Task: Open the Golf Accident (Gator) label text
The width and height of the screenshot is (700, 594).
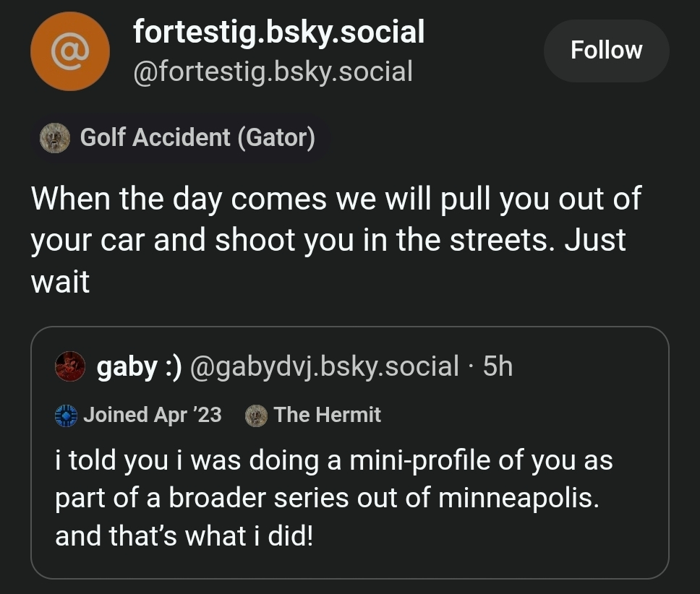Action: pyautogui.click(x=197, y=137)
